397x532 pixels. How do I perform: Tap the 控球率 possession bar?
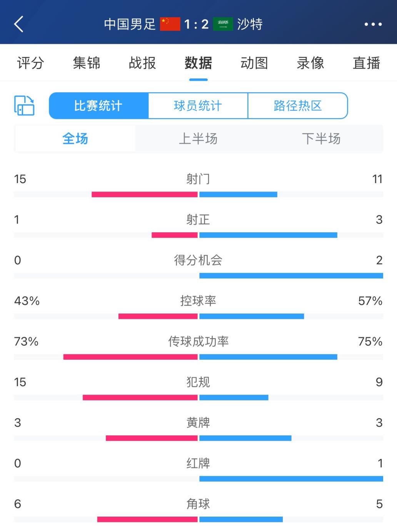pos(198,316)
